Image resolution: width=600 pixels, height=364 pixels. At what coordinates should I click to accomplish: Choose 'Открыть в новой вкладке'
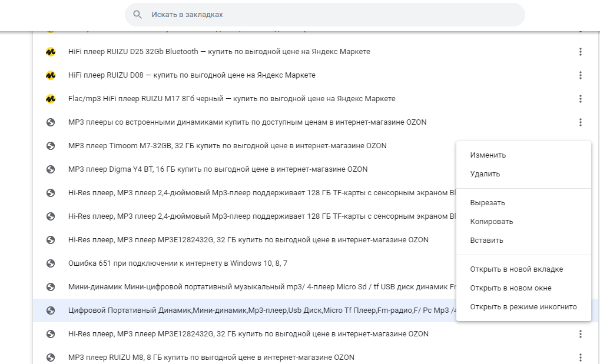516,269
